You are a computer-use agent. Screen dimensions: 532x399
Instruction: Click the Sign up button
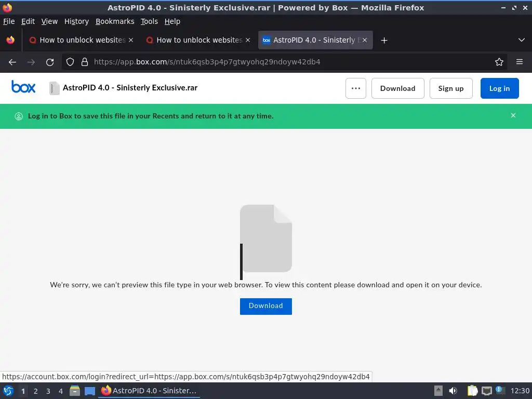tap(451, 88)
